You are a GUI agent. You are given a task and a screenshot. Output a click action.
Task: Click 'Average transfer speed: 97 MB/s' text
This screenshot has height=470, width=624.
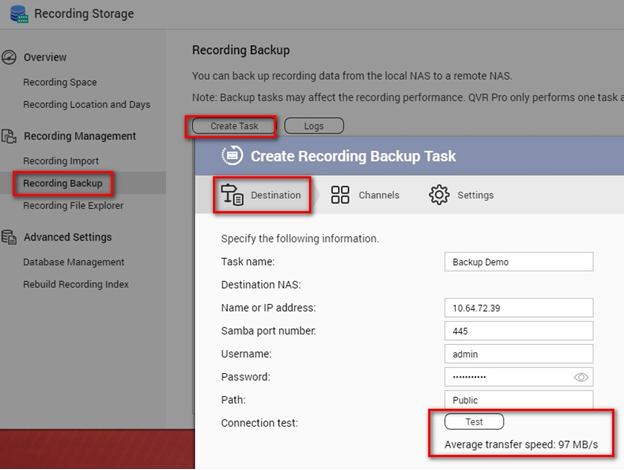click(x=521, y=445)
